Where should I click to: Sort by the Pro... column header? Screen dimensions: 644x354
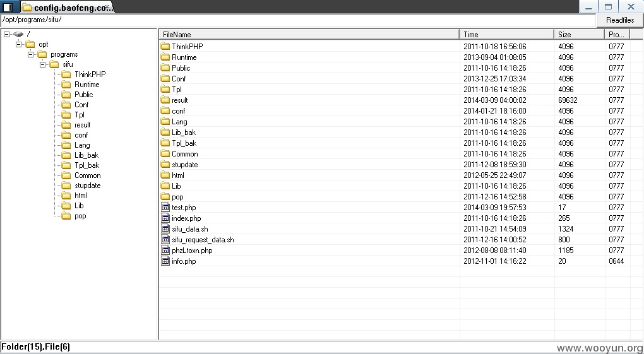point(617,35)
